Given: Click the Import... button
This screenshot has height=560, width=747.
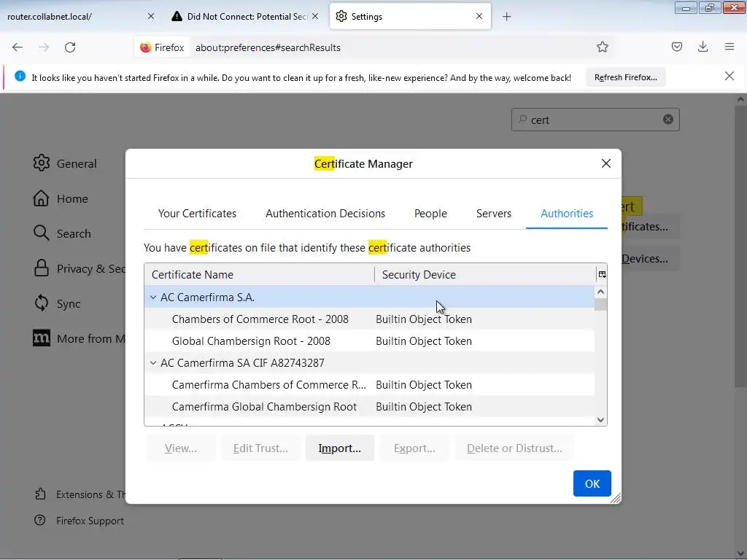Looking at the screenshot, I should pos(340,448).
